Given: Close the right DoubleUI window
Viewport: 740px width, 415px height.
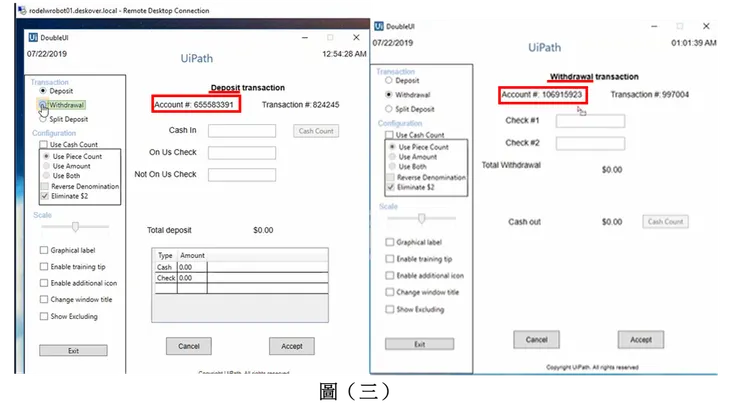Looking at the screenshot, I should pyautogui.click(x=706, y=26).
